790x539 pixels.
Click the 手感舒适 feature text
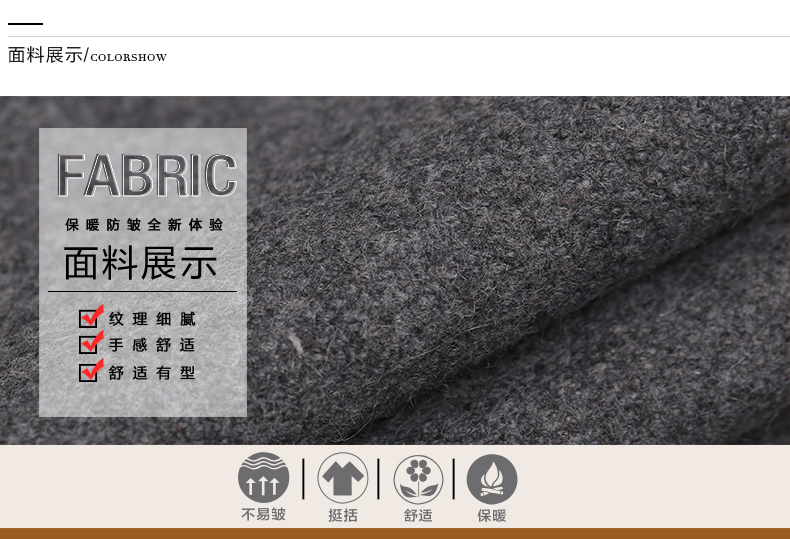point(152,345)
